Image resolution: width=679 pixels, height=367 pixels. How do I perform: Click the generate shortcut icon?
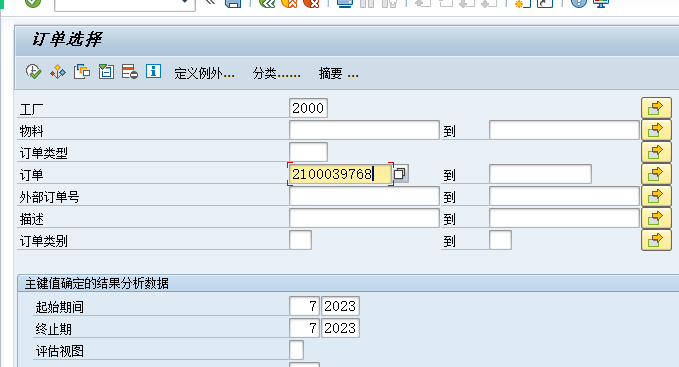545,3
